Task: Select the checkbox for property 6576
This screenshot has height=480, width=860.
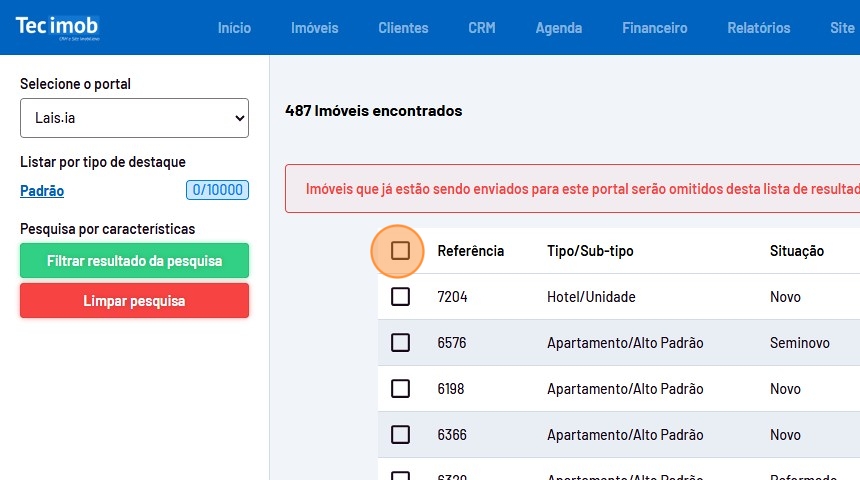Action: coord(400,343)
